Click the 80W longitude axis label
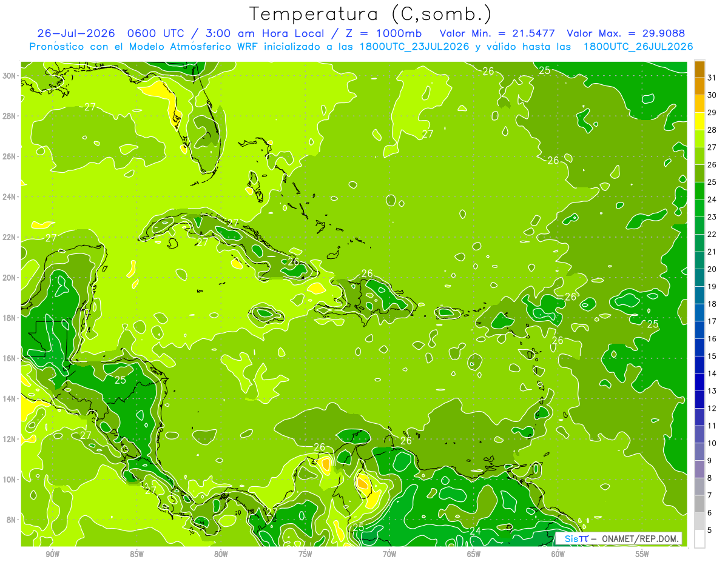 click(x=221, y=554)
